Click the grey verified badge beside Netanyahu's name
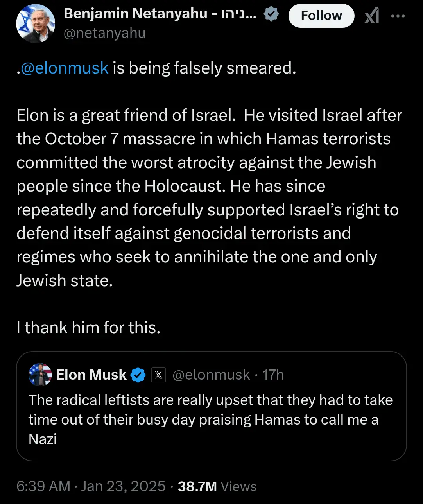 coord(271,14)
